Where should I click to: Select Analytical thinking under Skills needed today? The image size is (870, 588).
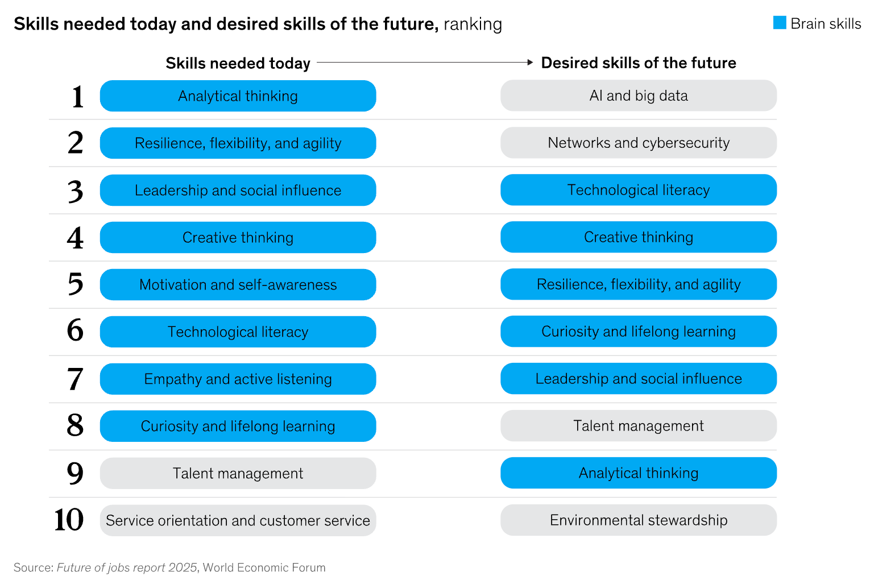[x=238, y=96]
